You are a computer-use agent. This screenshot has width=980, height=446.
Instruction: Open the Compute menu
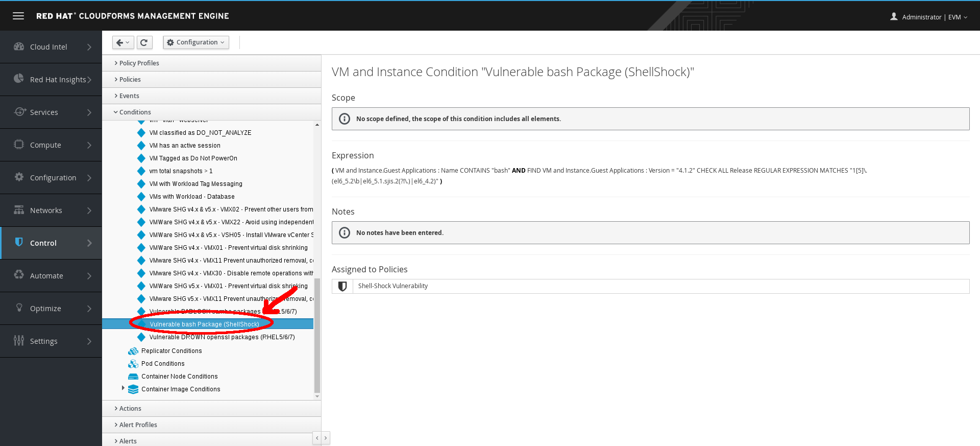(51, 145)
